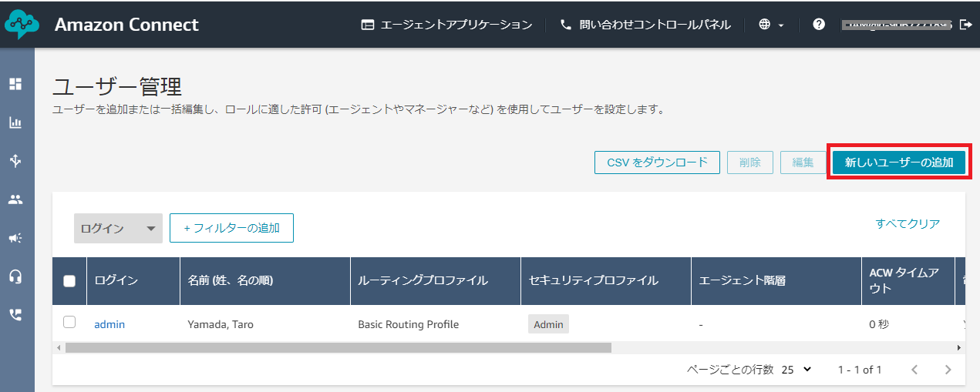Go to next page chevron

point(948,370)
